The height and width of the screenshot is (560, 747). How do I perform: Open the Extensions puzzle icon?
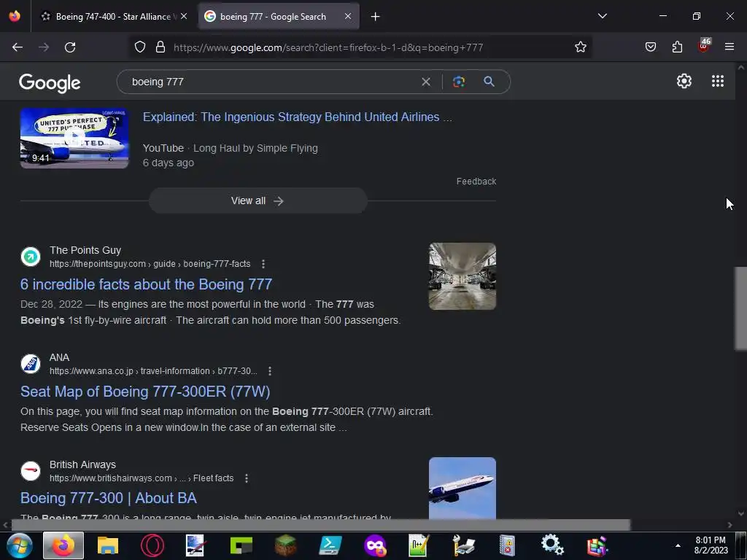click(677, 47)
